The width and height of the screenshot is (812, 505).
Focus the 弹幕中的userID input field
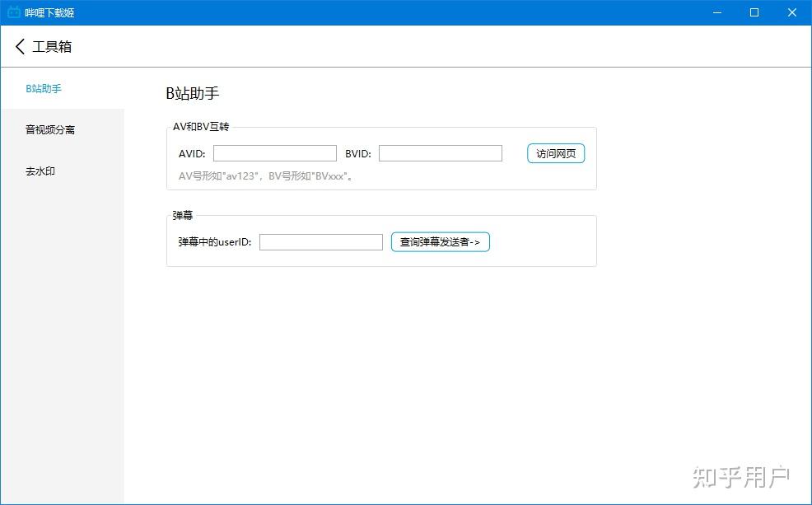(x=321, y=242)
